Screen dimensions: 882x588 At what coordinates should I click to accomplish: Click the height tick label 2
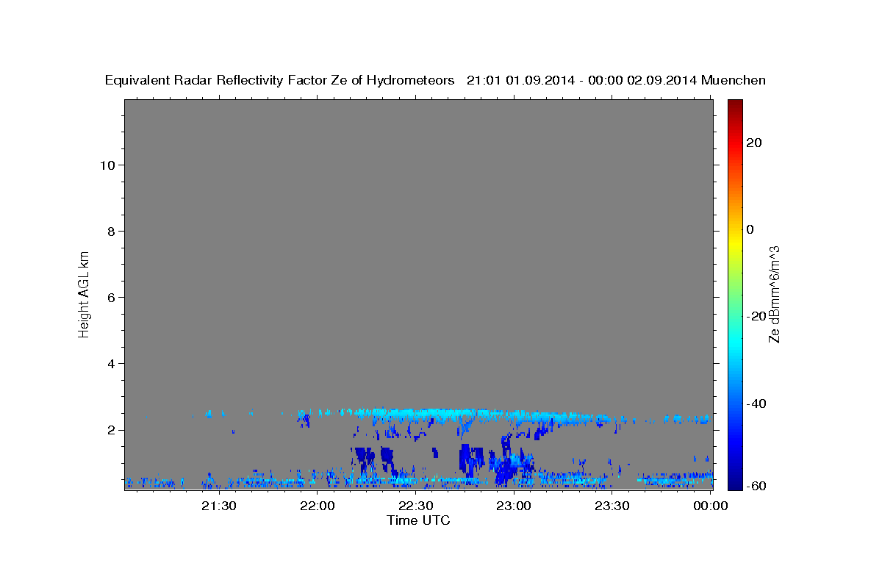[x=110, y=430]
